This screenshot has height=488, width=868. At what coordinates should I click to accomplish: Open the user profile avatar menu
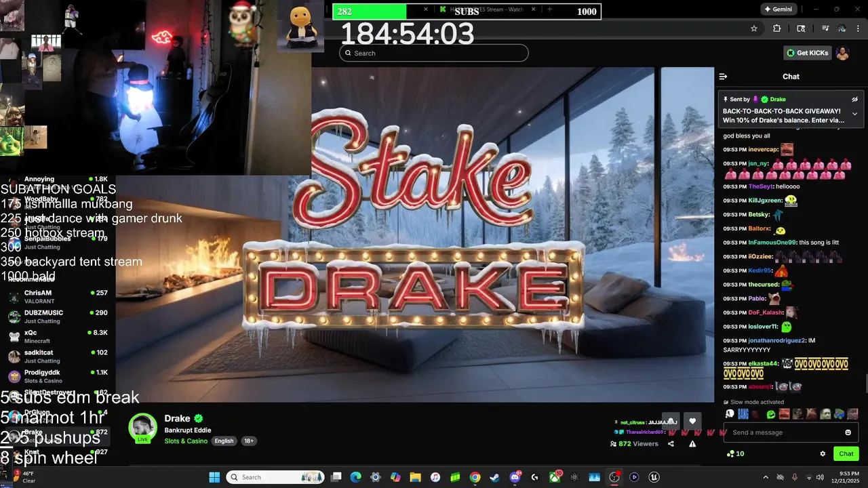pos(843,53)
